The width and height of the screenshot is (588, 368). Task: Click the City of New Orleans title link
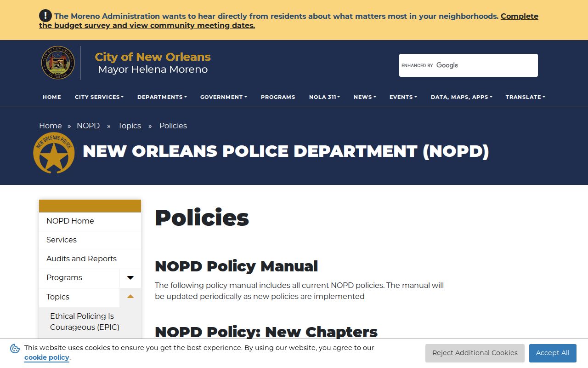[153, 57]
